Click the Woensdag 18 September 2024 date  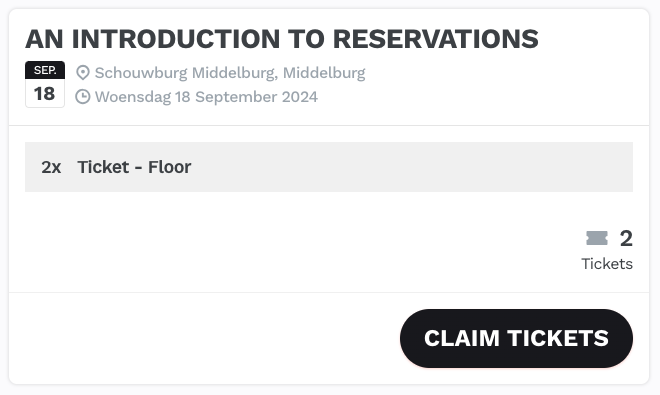tap(206, 97)
